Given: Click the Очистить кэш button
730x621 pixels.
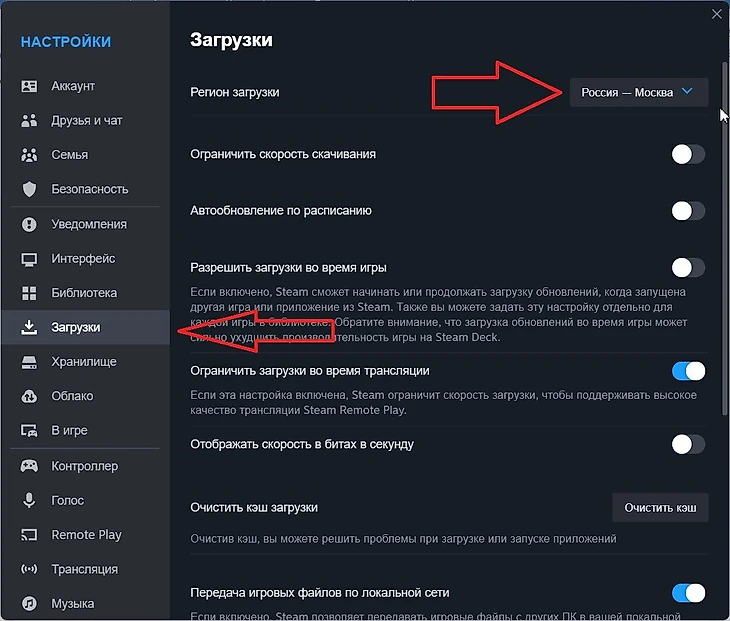Looking at the screenshot, I should pos(660,507).
